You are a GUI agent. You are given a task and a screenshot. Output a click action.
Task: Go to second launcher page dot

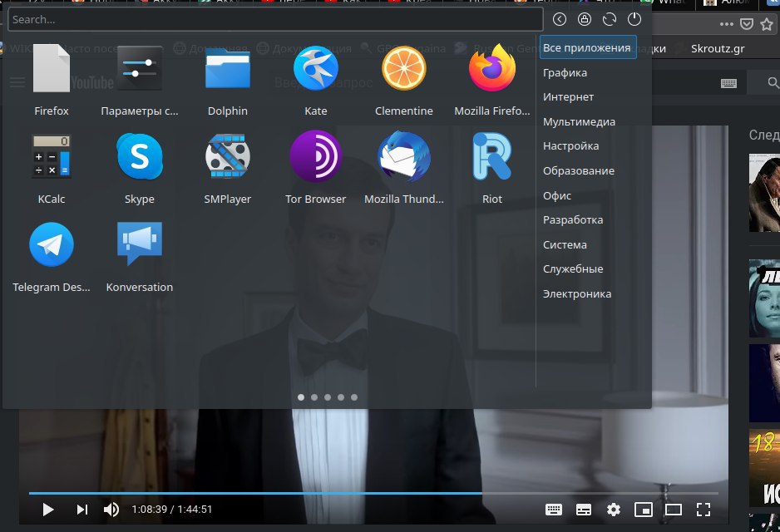[x=314, y=397]
